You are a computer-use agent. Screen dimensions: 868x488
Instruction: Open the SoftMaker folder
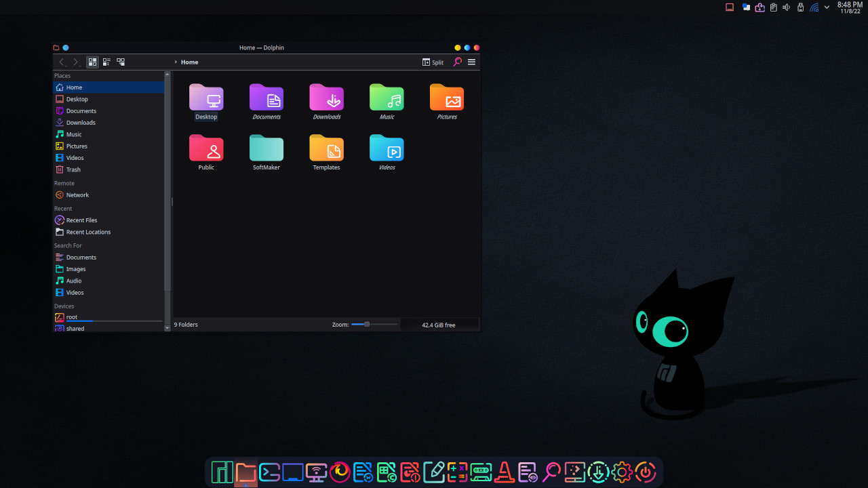(267, 150)
